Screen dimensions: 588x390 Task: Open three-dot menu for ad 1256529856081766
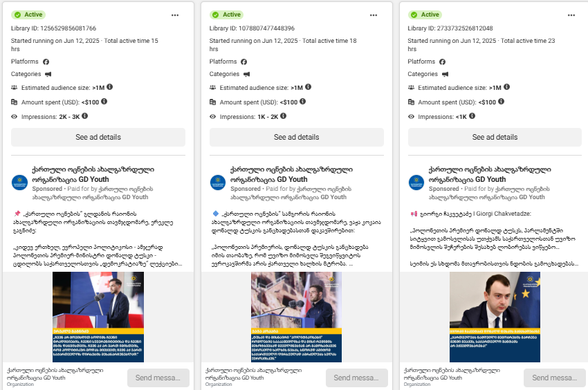click(175, 15)
